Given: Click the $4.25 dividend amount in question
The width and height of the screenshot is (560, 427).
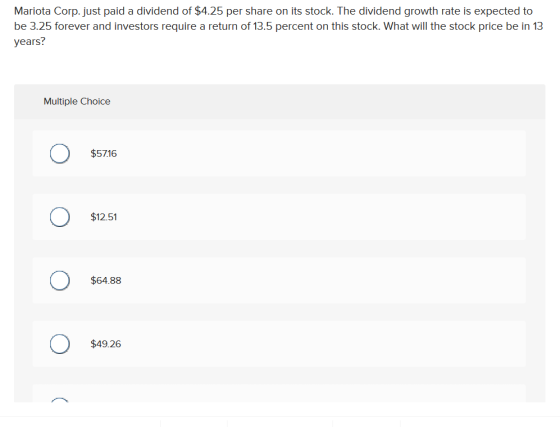Looking at the screenshot, I should [209, 11].
